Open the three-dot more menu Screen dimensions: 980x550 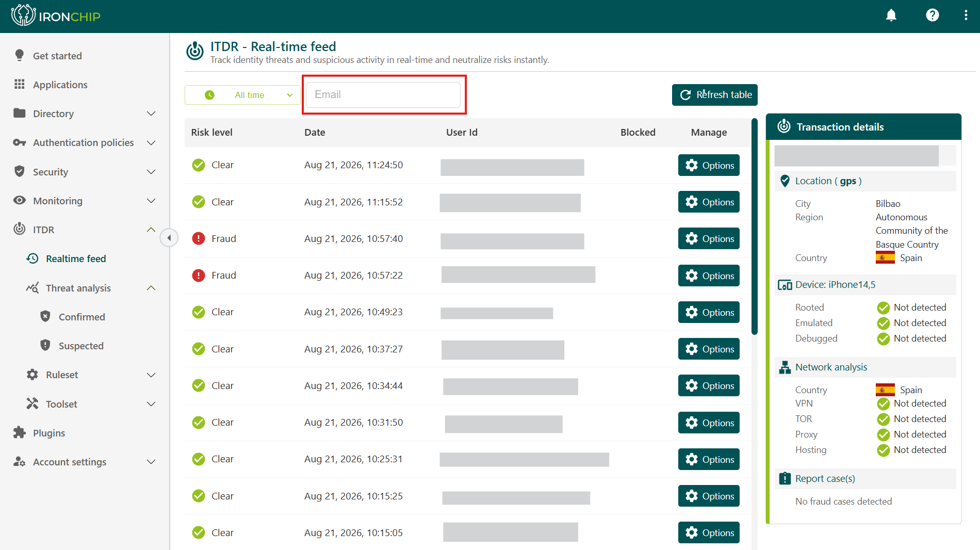[x=966, y=15]
